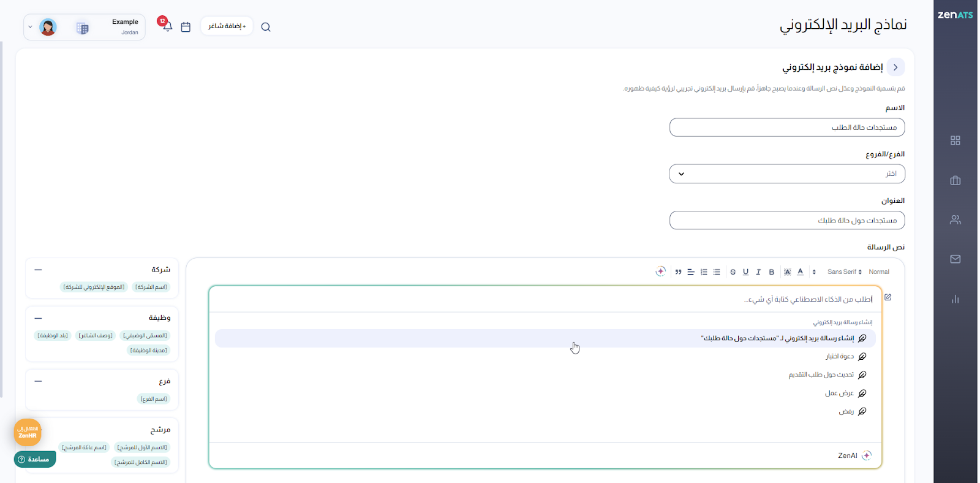Insert a bulleted list
The height and width of the screenshot is (483, 980).
click(x=717, y=272)
